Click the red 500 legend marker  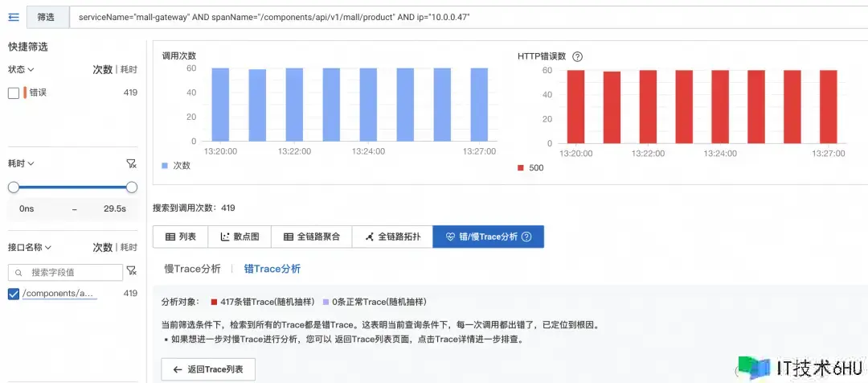520,167
